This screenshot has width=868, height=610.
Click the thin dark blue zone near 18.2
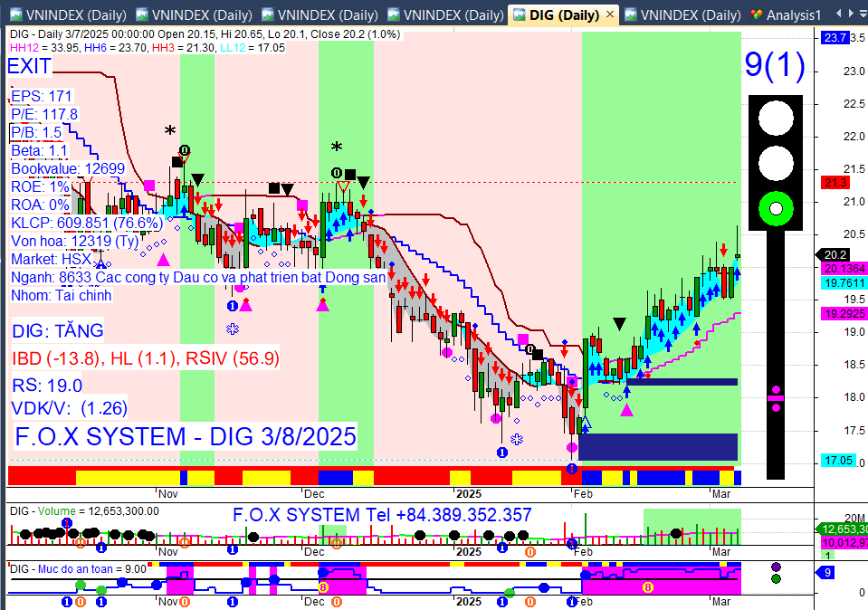[682, 382]
